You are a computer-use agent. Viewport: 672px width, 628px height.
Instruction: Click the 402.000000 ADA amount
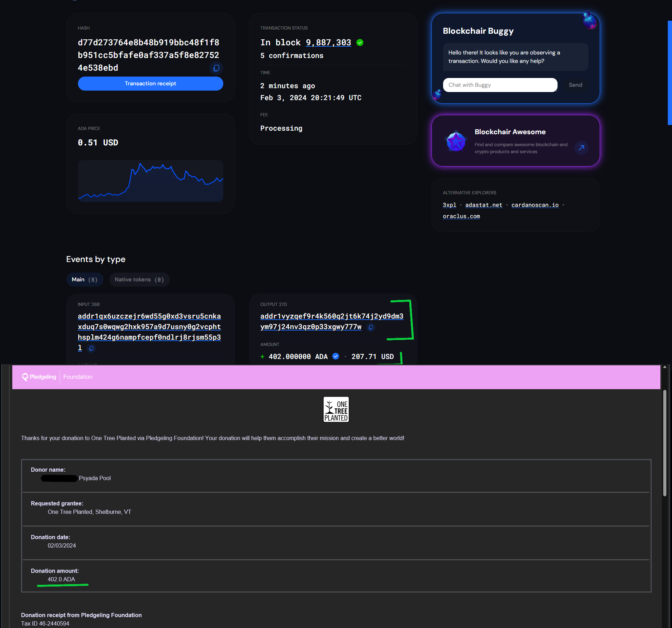click(x=298, y=356)
